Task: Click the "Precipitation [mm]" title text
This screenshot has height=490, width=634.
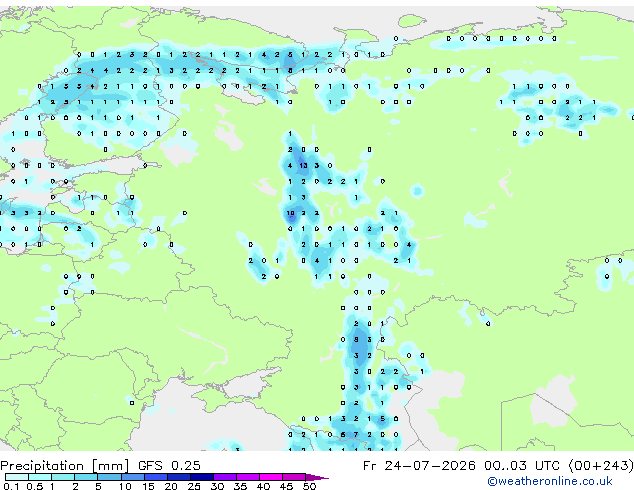Action: [65, 466]
